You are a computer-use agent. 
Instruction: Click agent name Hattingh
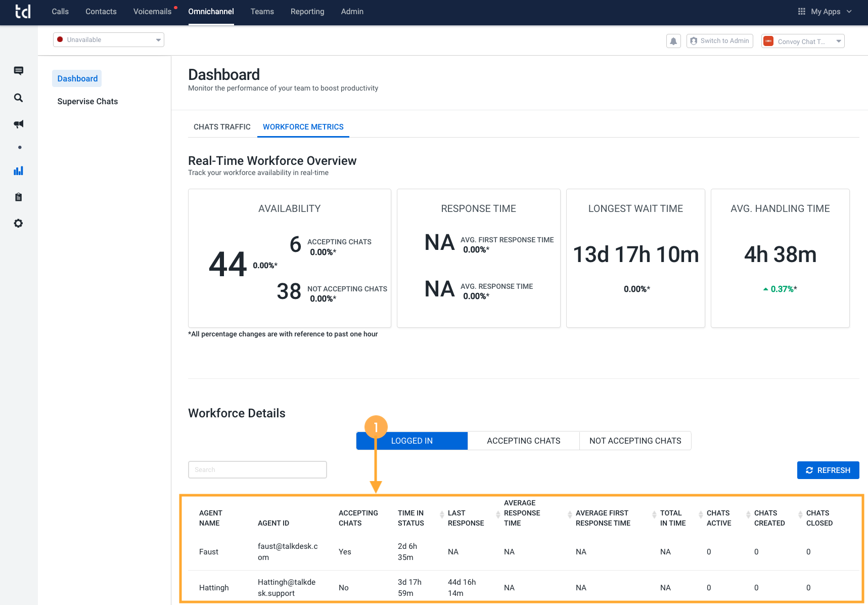pyautogui.click(x=214, y=588)
